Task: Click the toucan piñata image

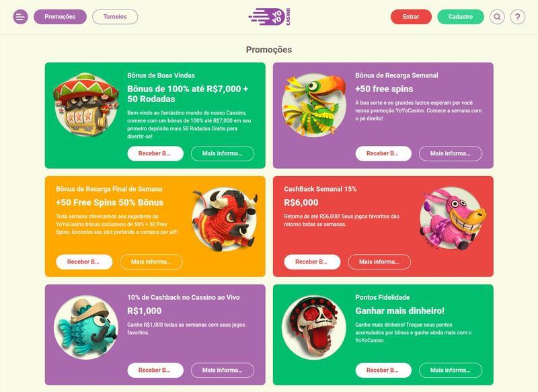Action: 314,104
